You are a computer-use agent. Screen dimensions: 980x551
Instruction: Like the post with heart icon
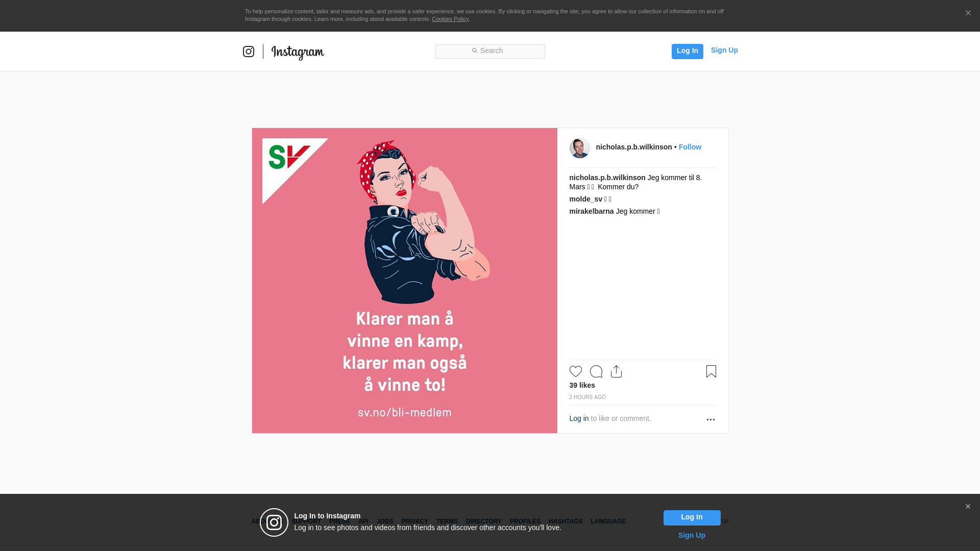click(575, 371)
